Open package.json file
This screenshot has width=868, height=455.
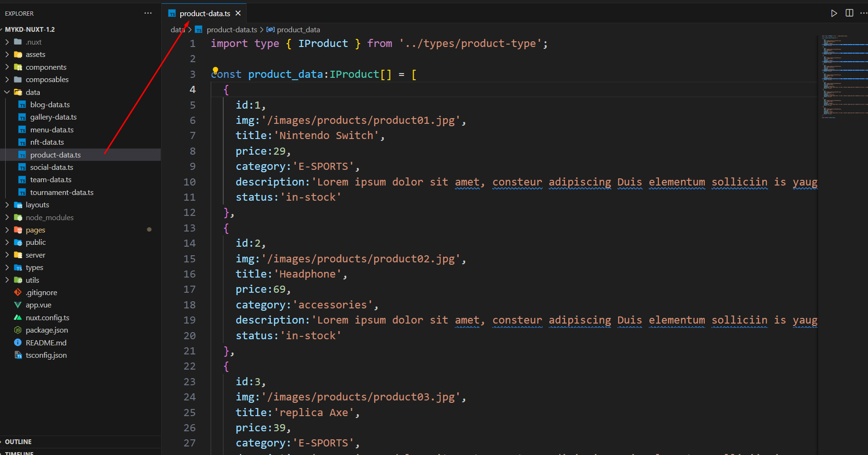click(x=46, y=330)
